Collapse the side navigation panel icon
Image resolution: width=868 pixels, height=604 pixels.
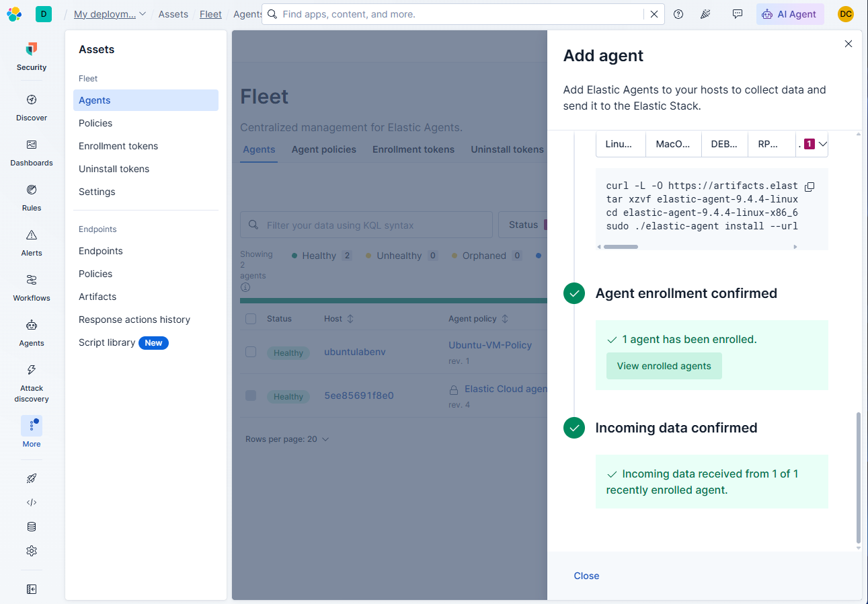click(x=32, y=589)
